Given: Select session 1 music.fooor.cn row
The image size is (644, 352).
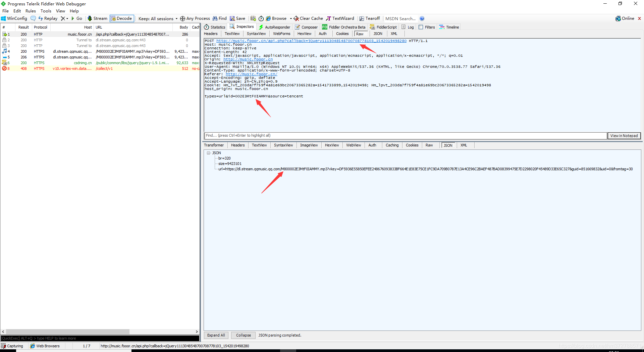Looking at the screenshot, I should (100, 34).
